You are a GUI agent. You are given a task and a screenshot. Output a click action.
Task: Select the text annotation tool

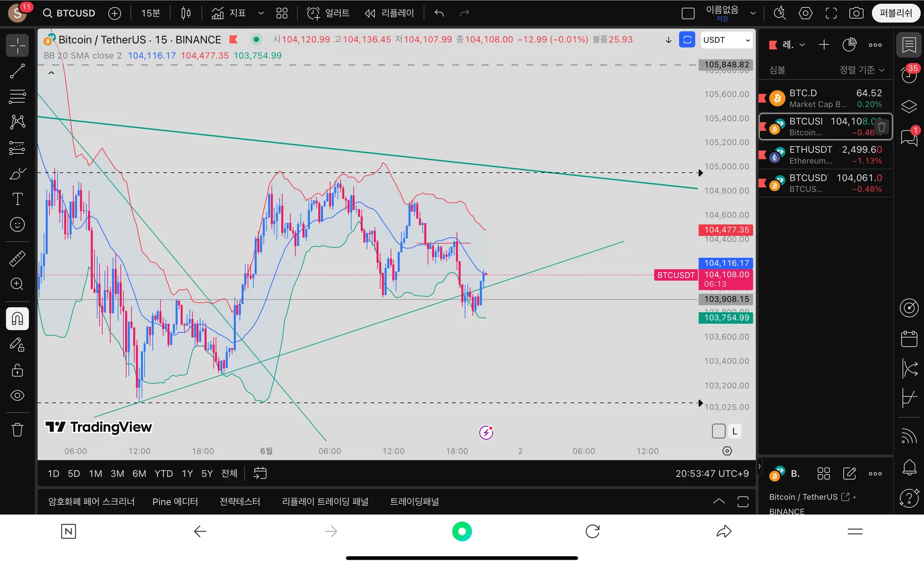tap(17, 199)
